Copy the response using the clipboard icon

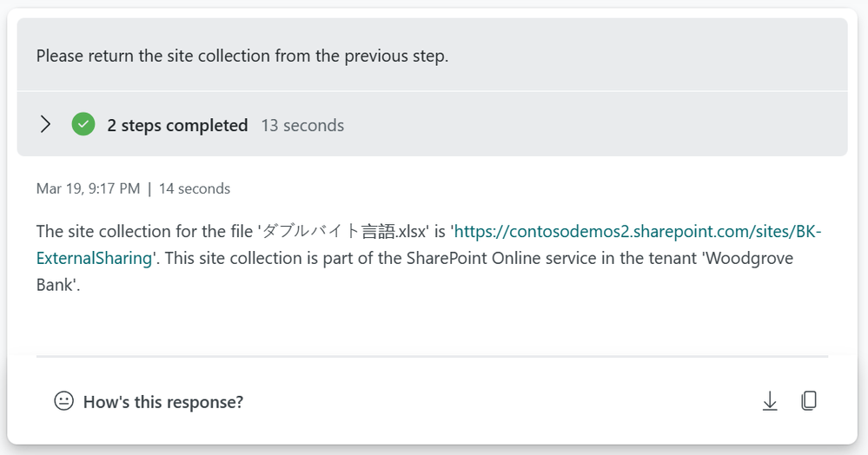click(809, 401)
